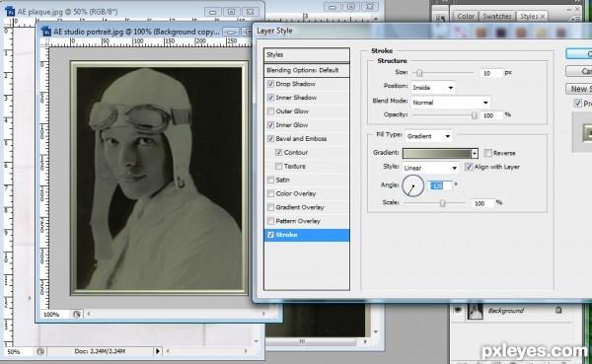
Task: Open the Doc info arrow menu in AE plaque
Action: click(x=158, y=351)
